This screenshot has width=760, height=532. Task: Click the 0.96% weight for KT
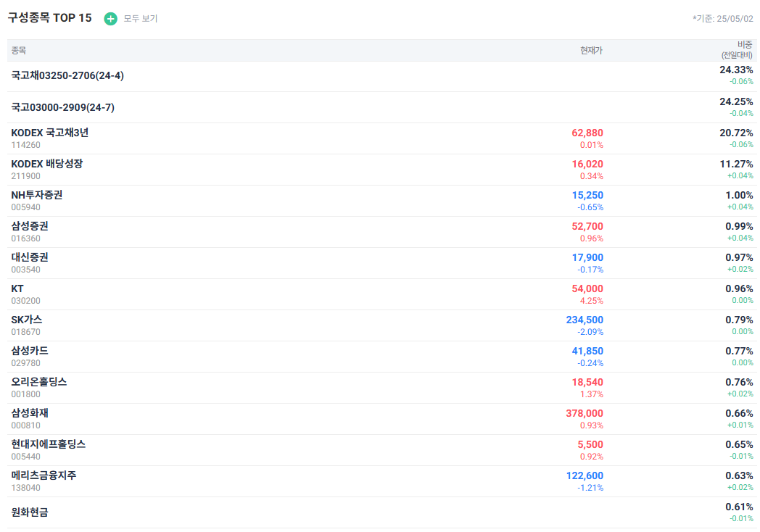point(739,288)
